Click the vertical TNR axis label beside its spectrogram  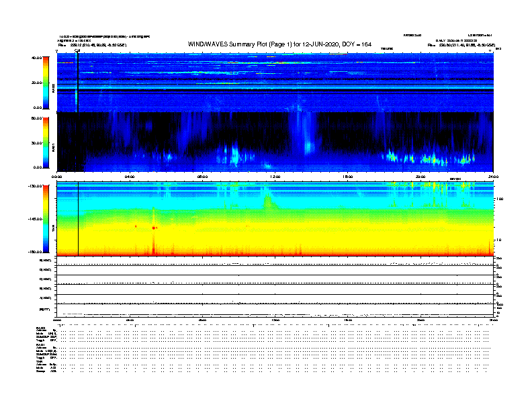[53, 229]
